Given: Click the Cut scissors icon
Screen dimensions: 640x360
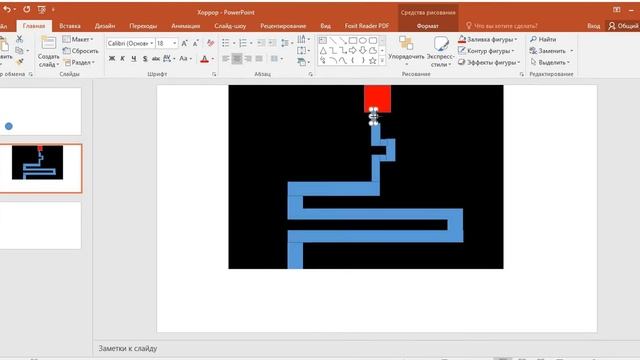Looking at the screenshot, I should tap(19, 39).
